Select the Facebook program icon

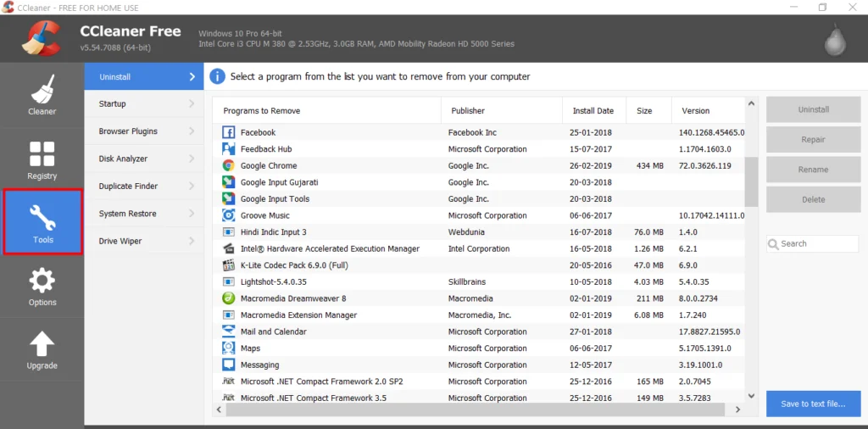[x=228, y=132]
